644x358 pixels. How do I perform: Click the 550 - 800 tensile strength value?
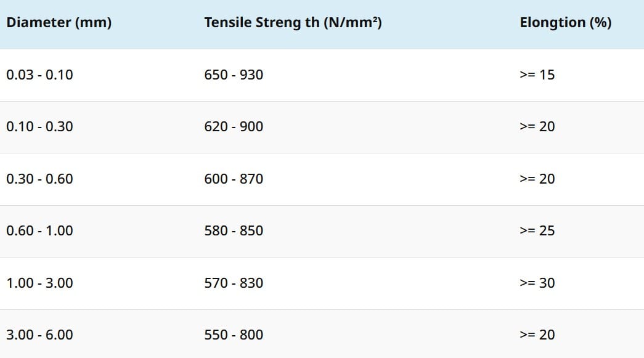click(234, 335)
